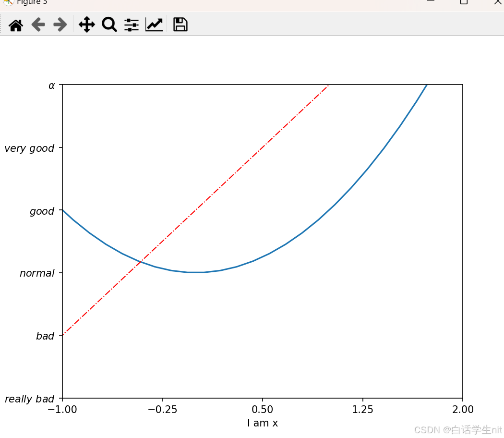Open the figure options curve editor icon

(154, 24)
